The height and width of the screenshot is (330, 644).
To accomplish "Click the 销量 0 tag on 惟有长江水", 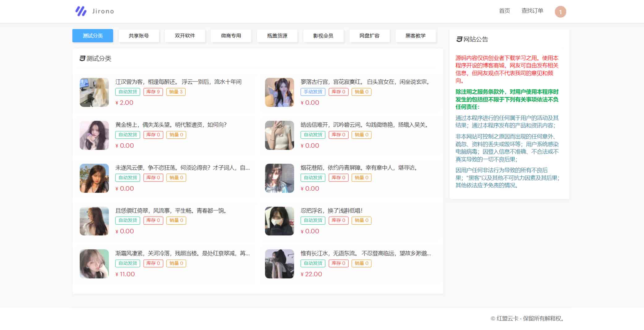I will tap(362, 263).
